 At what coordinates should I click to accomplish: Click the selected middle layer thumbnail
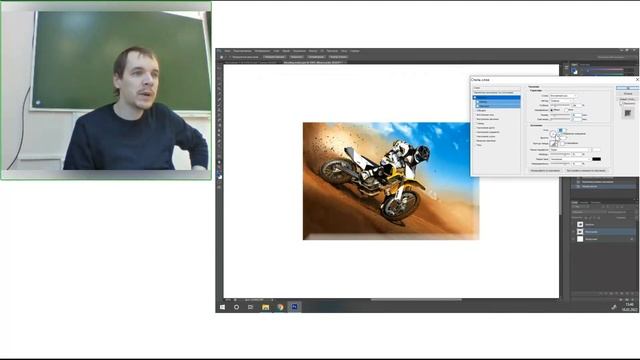pos(580,232)
